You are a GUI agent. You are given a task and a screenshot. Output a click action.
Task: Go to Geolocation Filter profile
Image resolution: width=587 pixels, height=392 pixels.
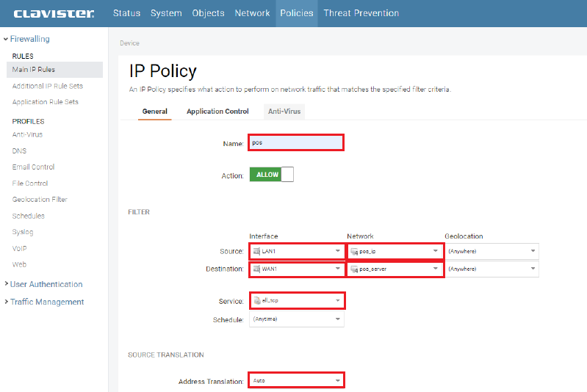point(40,200)
